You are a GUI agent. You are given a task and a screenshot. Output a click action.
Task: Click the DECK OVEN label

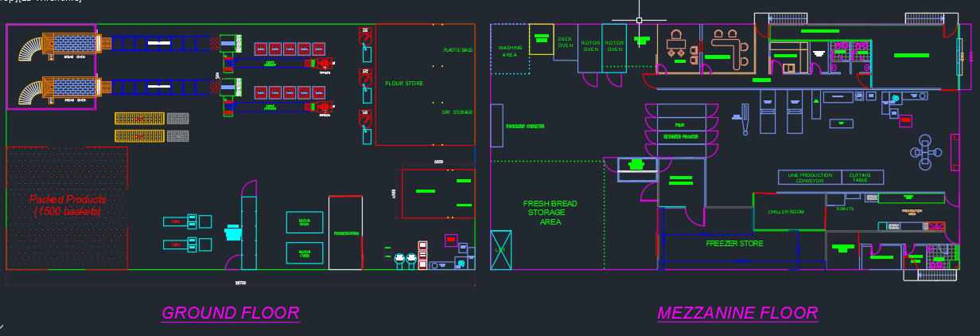tap(565, 42)
